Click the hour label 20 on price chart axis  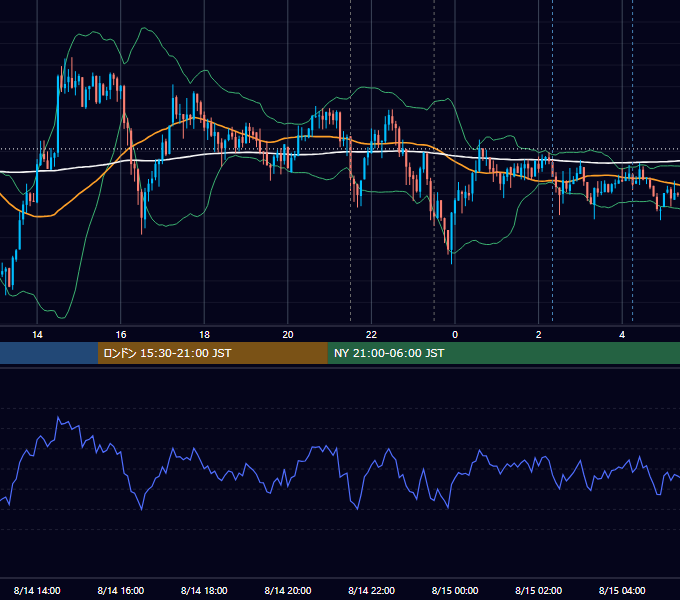coord(288,335)
